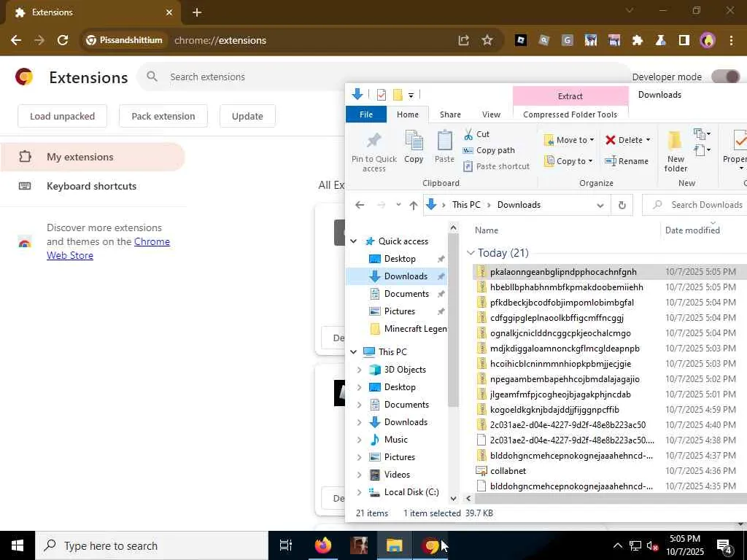Image resolution: width=747 pixels, height=560 pixels.
Task: Go up one folder level
Action: coord(413,205)
